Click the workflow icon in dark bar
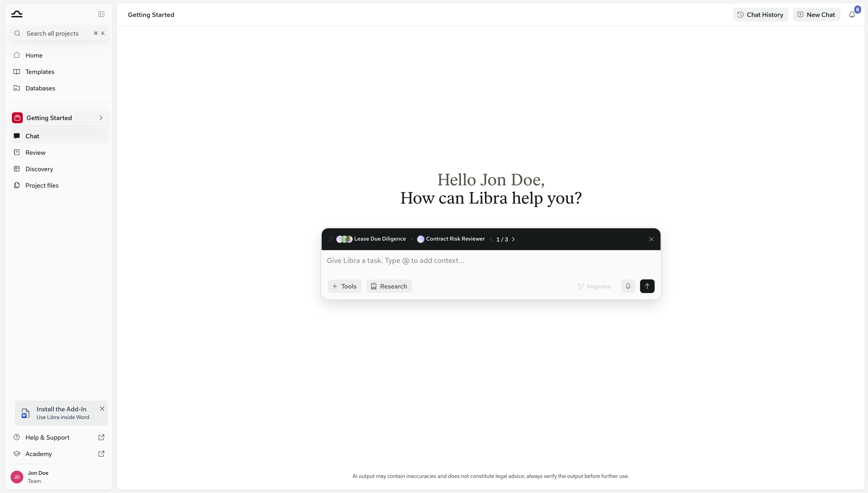The image size is (868, 493). click(331, 239)
